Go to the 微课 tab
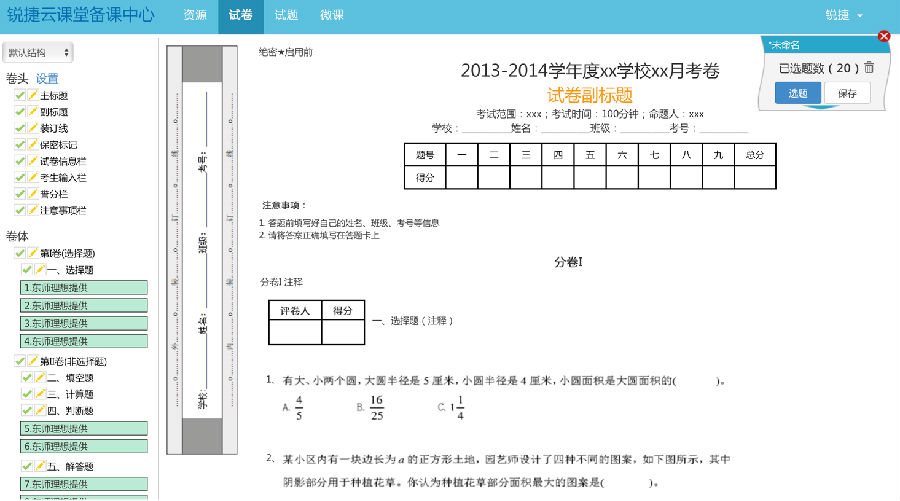 click(x=331, y=16)
